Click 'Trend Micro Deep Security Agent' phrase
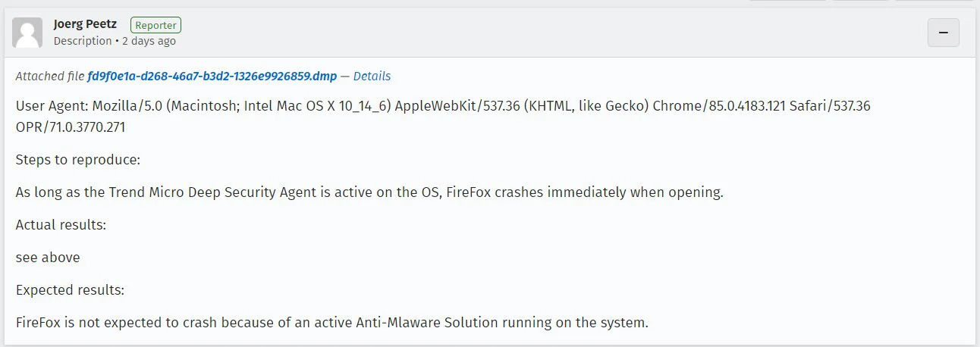 208,192
